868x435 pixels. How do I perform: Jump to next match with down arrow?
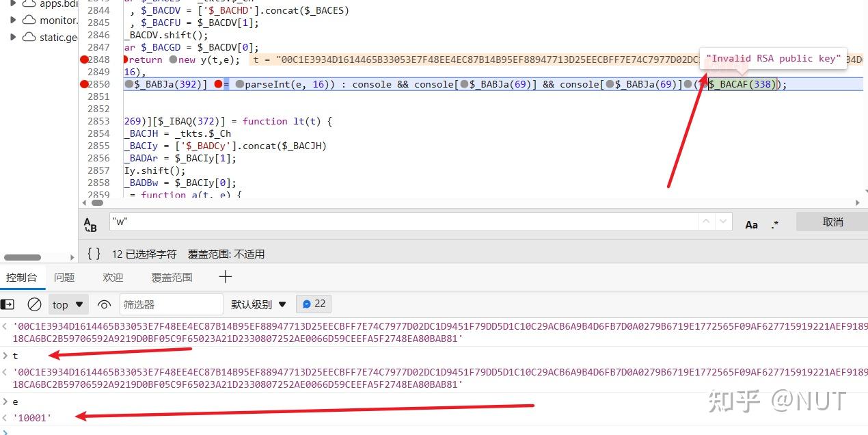pos(724,221)
